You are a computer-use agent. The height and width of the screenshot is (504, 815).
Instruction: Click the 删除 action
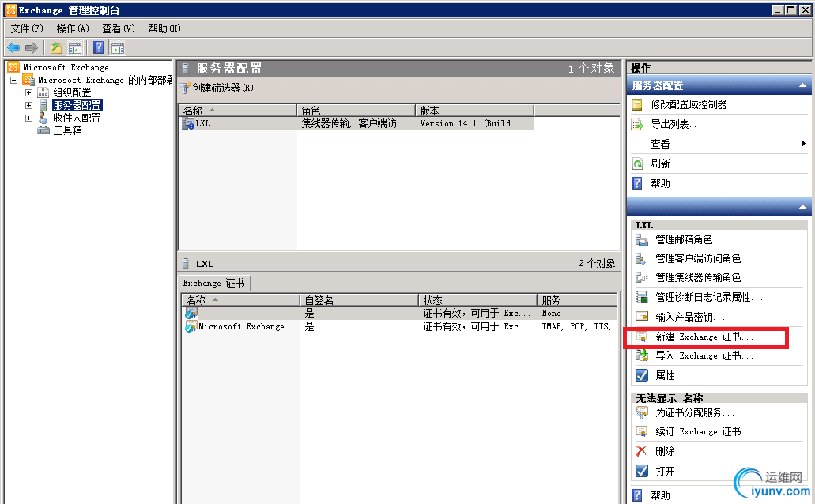(665, 452)
